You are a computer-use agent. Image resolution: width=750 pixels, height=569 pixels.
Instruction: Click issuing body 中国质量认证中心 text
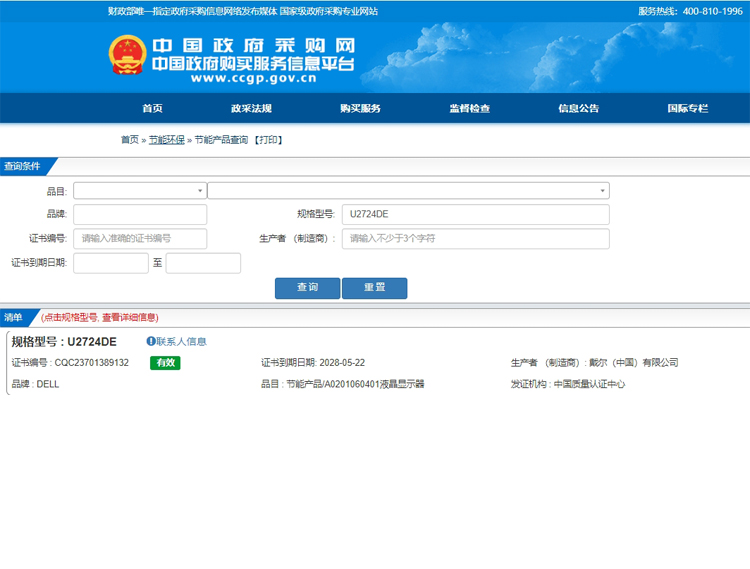(589, 384)
